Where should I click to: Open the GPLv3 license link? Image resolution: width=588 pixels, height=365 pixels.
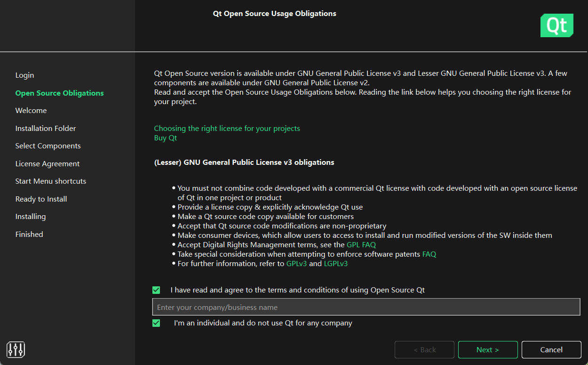(x=296, y=263)
